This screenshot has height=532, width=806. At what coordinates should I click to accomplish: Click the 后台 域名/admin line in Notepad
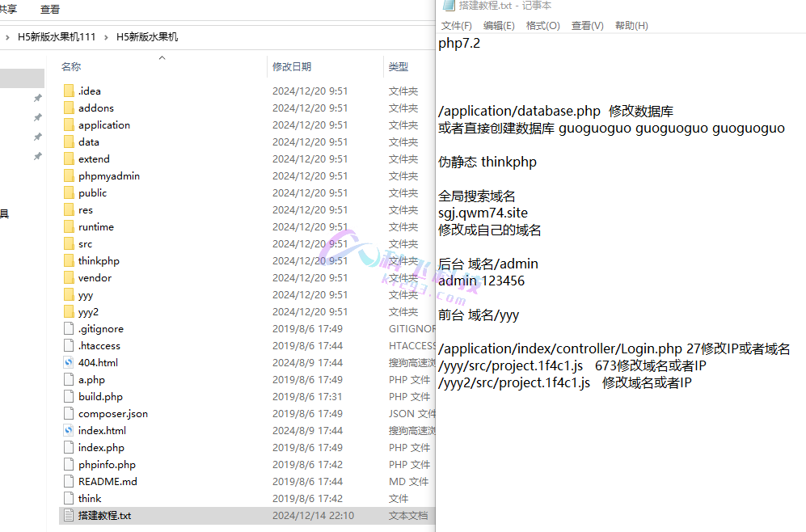point(487,264)
